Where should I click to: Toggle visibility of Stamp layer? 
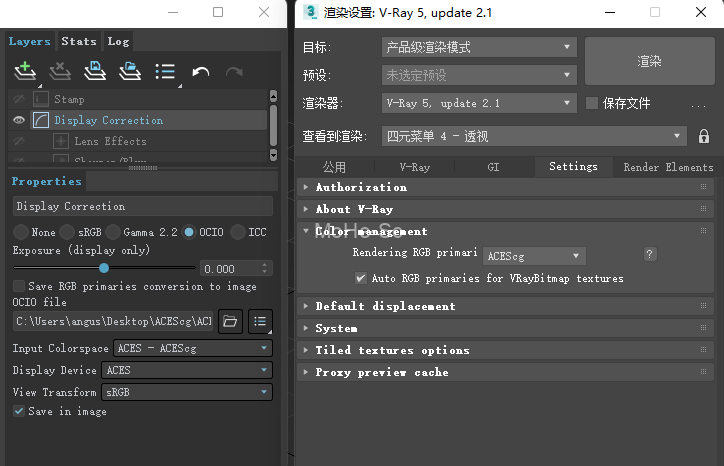(x=19, y=99)
